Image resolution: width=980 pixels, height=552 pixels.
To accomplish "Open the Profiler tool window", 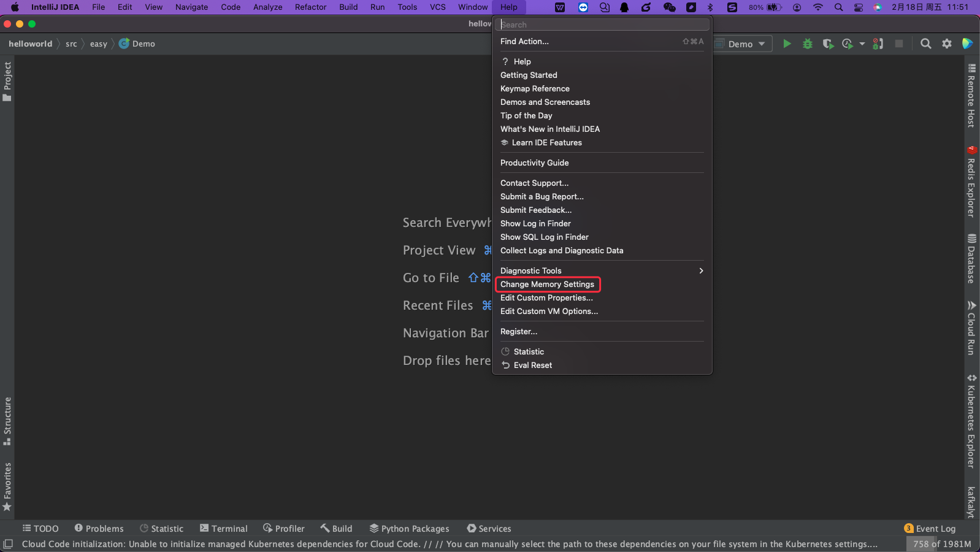I will (283, 529).
